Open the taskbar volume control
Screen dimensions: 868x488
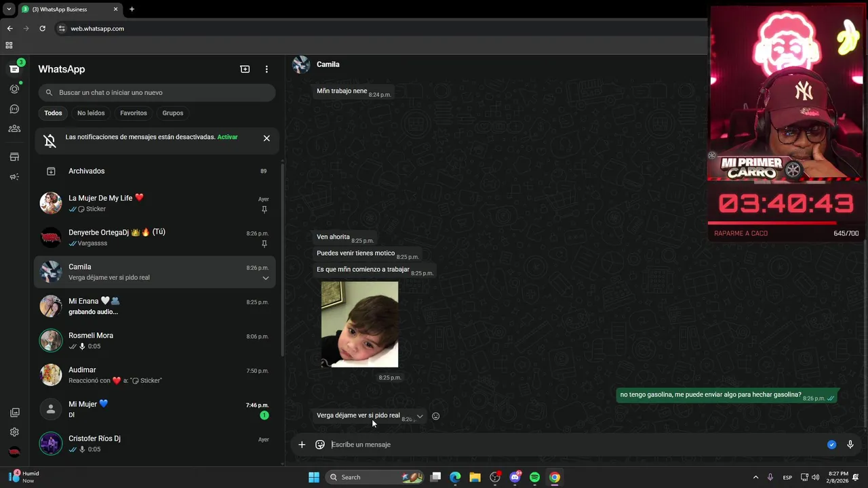pos(815,477)
